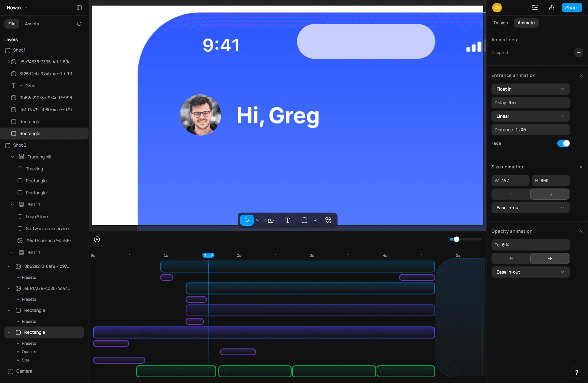The height and width of the screenshot is (383, 588).
Task: Toggle the Fade switch
Action: (x=563, y=143)
